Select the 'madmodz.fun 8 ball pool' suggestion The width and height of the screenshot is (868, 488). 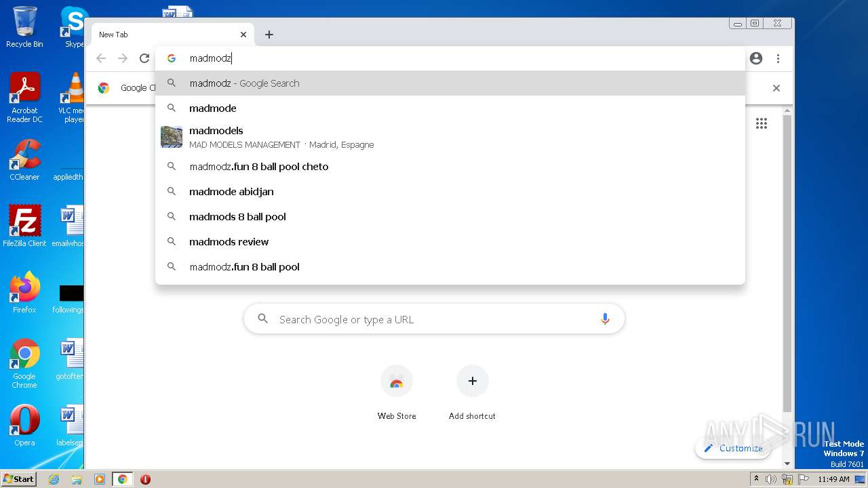(x=450, y=267)
